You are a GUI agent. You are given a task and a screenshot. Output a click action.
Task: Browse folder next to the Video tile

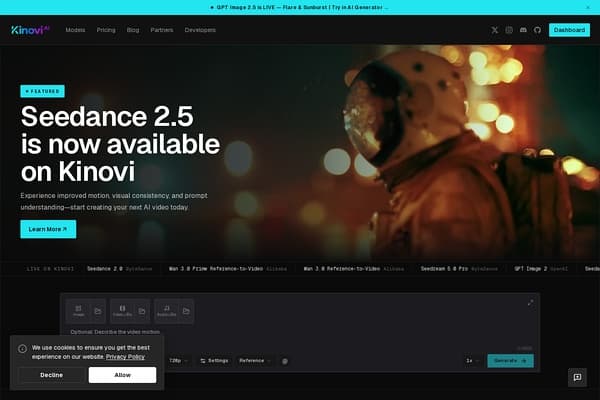point(142,311)
